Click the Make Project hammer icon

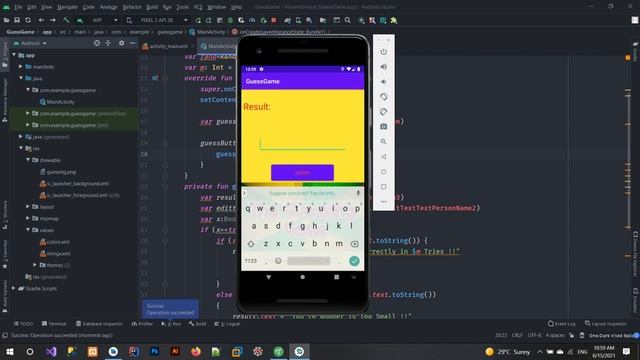[66, 20]
